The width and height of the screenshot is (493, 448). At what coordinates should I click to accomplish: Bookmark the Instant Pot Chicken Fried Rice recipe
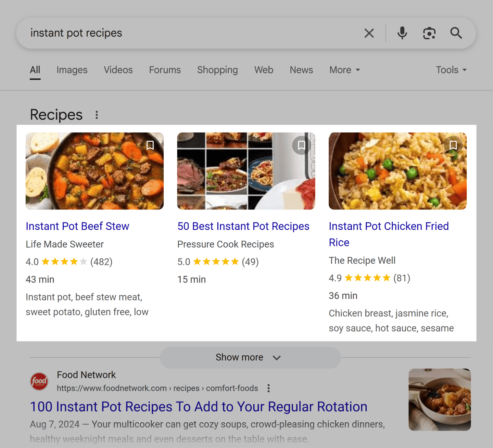click(453, 145)
